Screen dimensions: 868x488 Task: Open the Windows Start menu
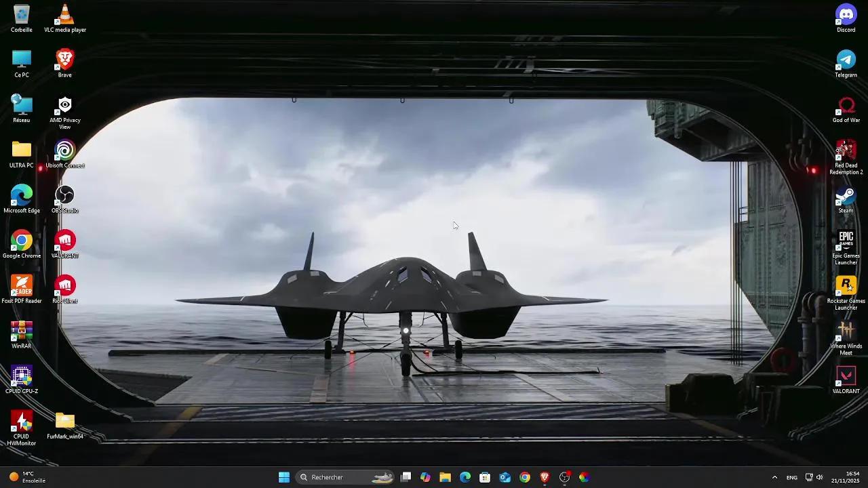[x=284, y=477]
